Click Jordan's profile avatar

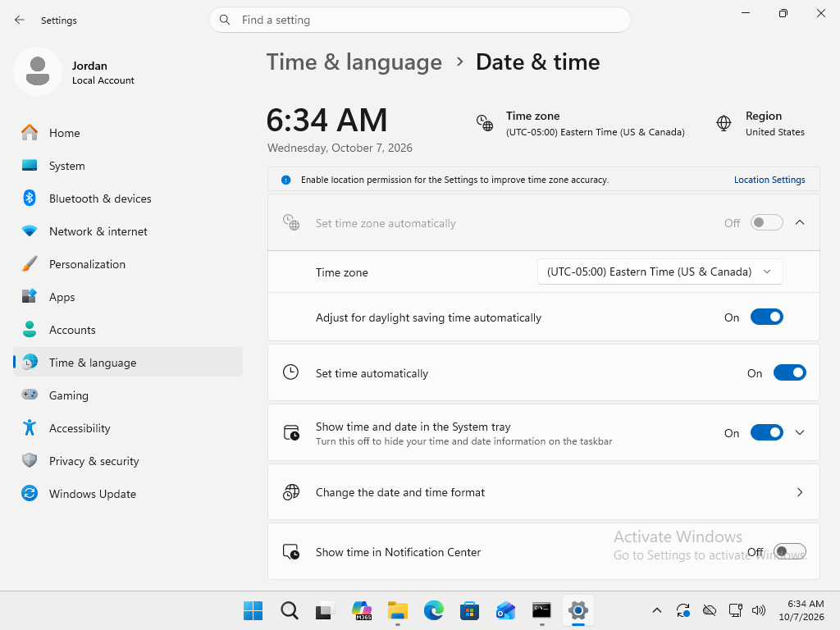pos(38,71)
